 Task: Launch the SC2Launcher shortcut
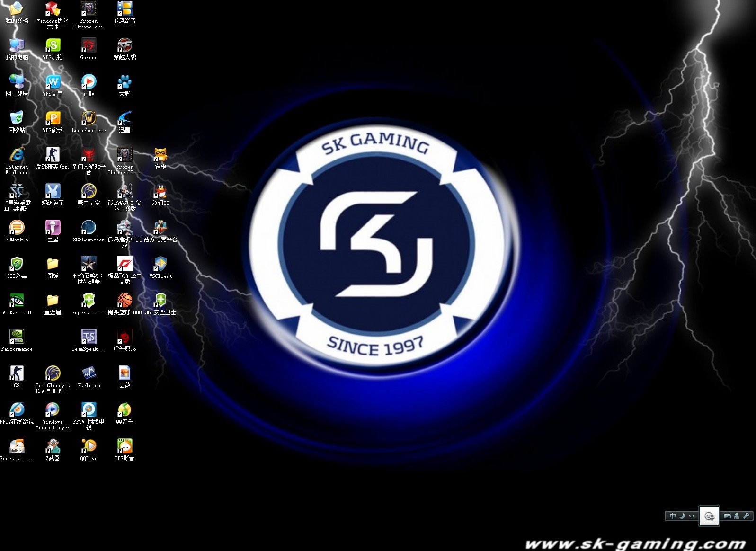pyautogui.click(x=89, y=228)
